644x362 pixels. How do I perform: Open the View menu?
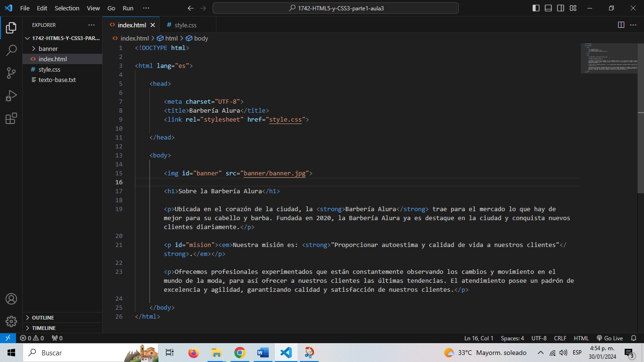[93, 8]
